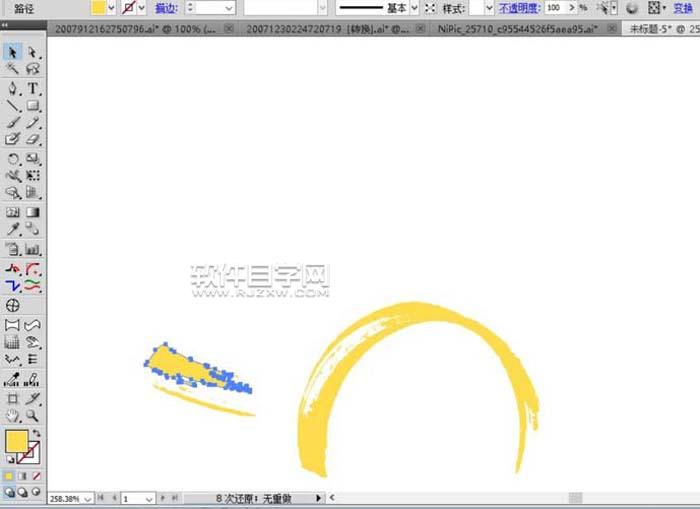Image resolution: width=700 pixels, height=509 pixels.
Task: Close the 2007912162750796.ai tab
Action: pos(229,29)
